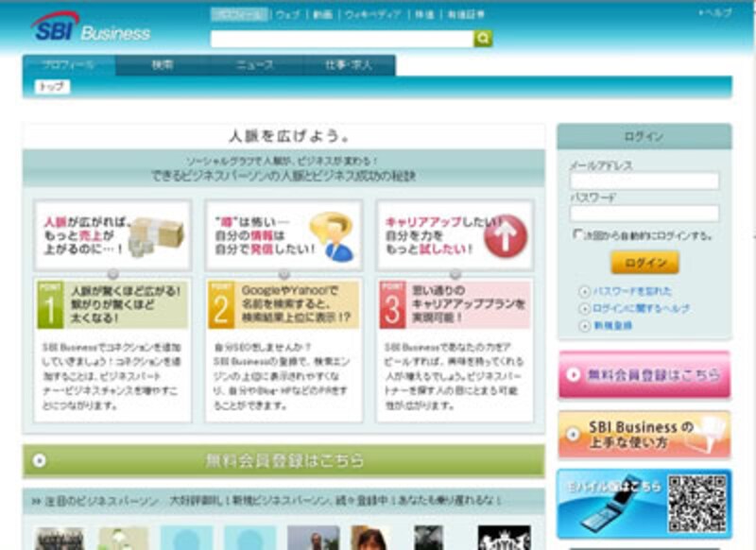Enable the automatic login checkbox
This screenshot has height=550, width=756.
click(578, 232)
